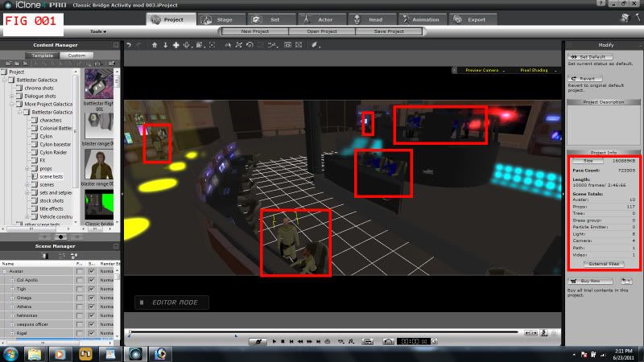The image size is (644, 362).
Task: Switch to the Set tab
Action: (x=272, y=19)
